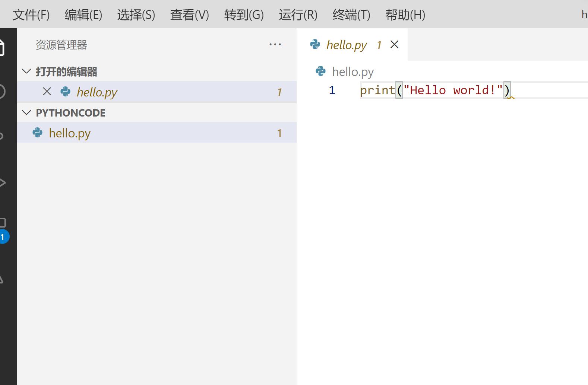Click Python icon beside PYTHONCODE hello.py

point(37,133)
